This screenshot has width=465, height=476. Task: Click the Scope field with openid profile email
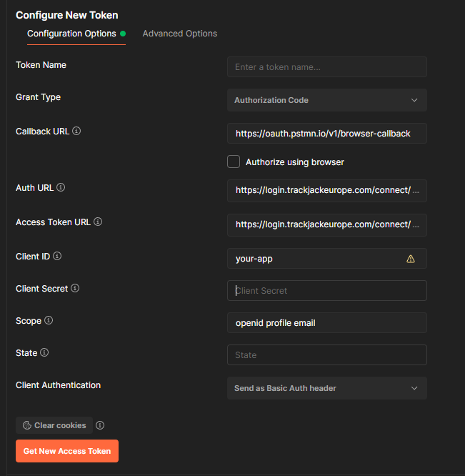326,323
